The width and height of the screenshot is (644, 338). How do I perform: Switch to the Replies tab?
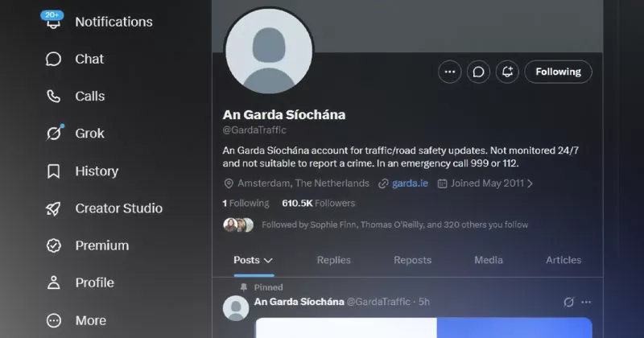click(333, 260)
